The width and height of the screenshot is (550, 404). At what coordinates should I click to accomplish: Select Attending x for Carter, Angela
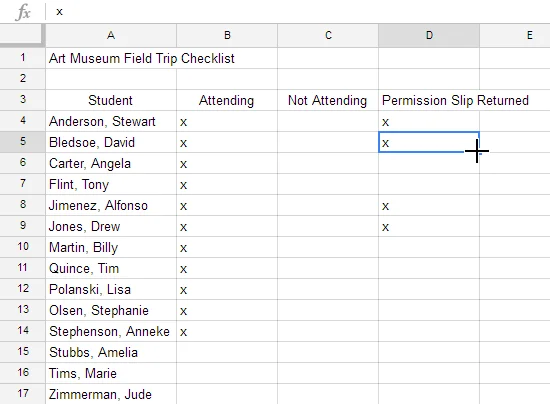(227, 163)
